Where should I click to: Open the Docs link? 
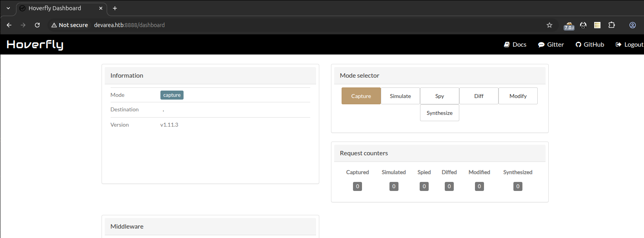point(515,45)
